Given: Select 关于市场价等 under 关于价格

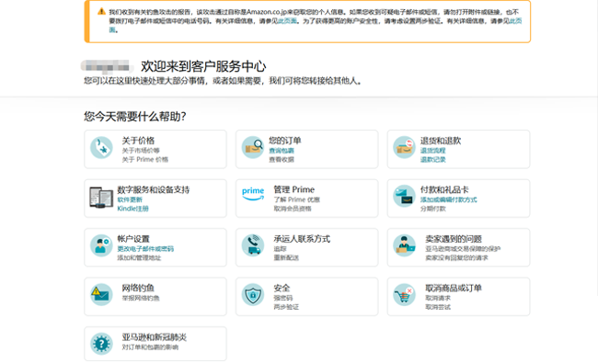Looking at the screenshot, I should tap(141, 151).
